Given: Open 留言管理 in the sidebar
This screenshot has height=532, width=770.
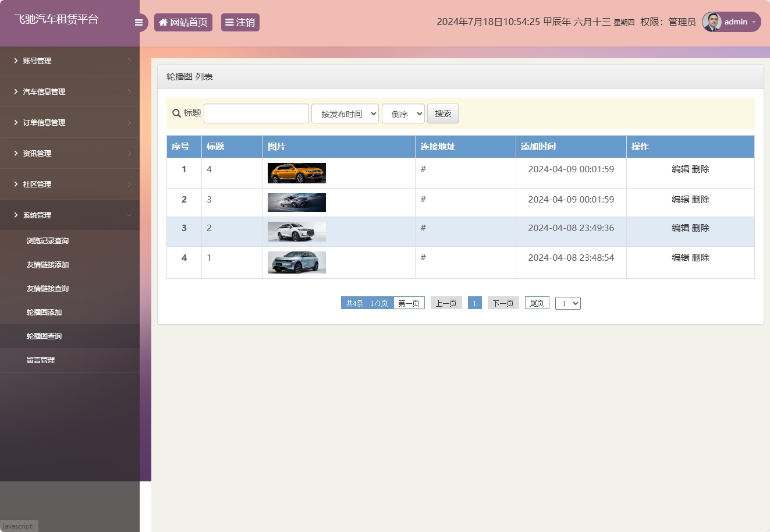Looking at the screenshot, I should click(41, 360).
